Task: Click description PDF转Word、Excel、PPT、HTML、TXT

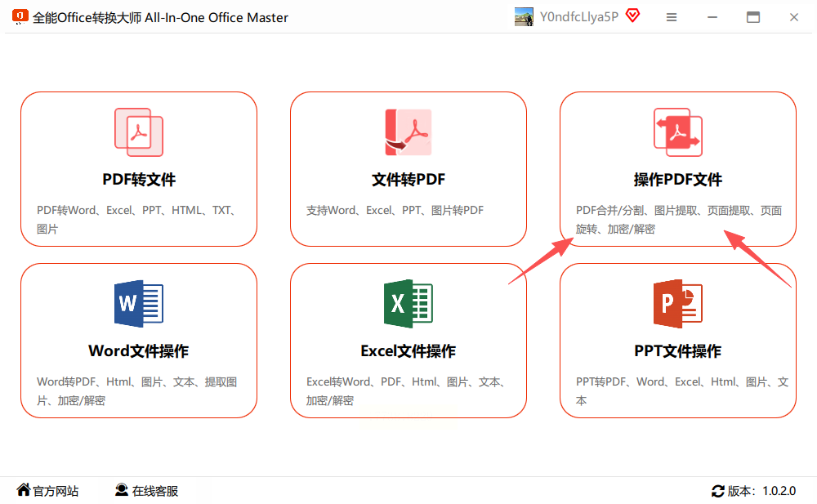Action: (136, 220)
